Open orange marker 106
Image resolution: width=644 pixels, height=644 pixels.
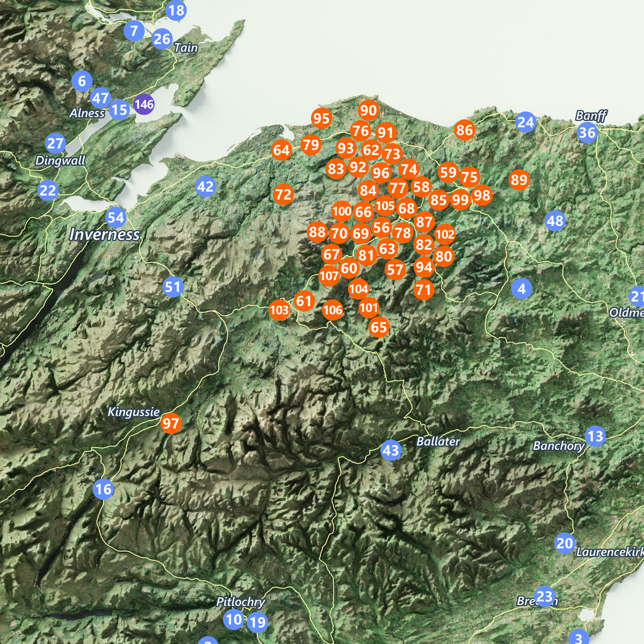333,310
